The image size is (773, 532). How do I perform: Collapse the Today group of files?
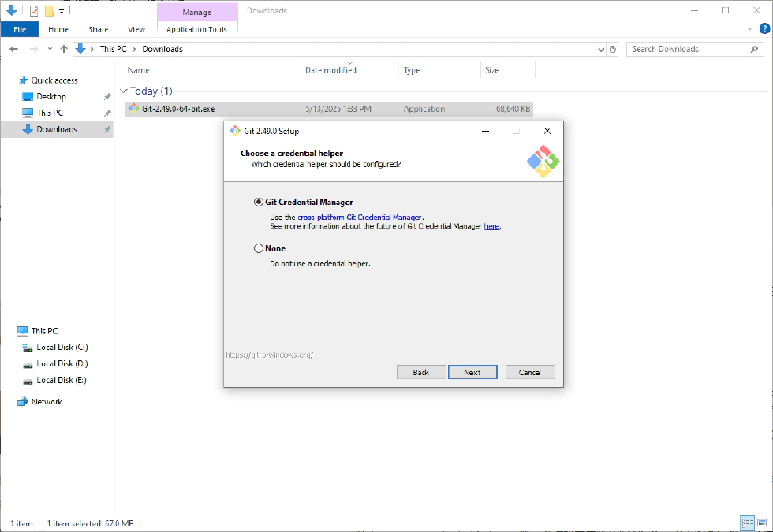pyautogui.click(x=124, y=91)
